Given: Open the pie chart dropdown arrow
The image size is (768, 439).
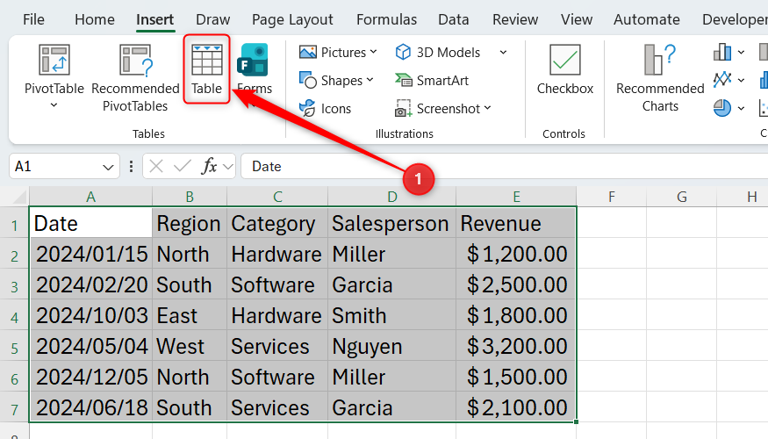Looking at the screenshot, I should 741,108.
